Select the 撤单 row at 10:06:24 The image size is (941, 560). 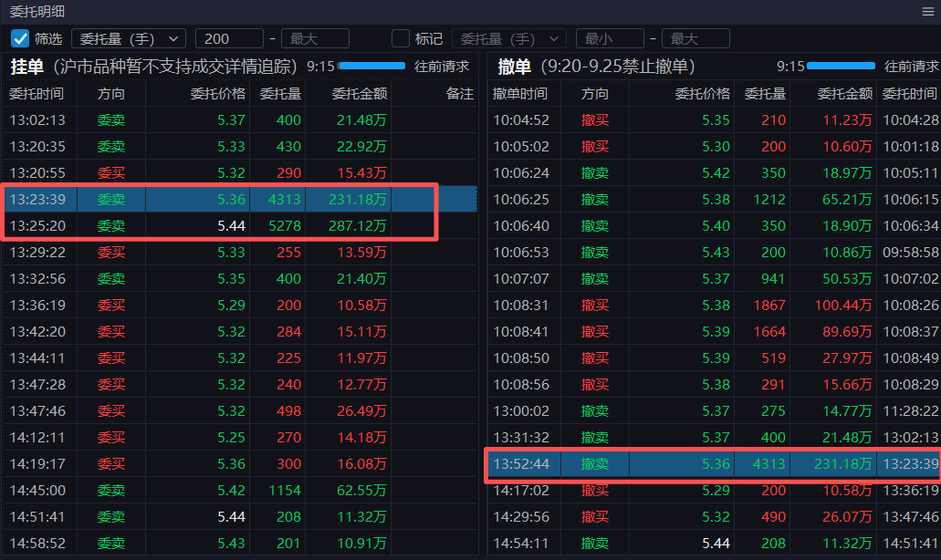[714, 172]
